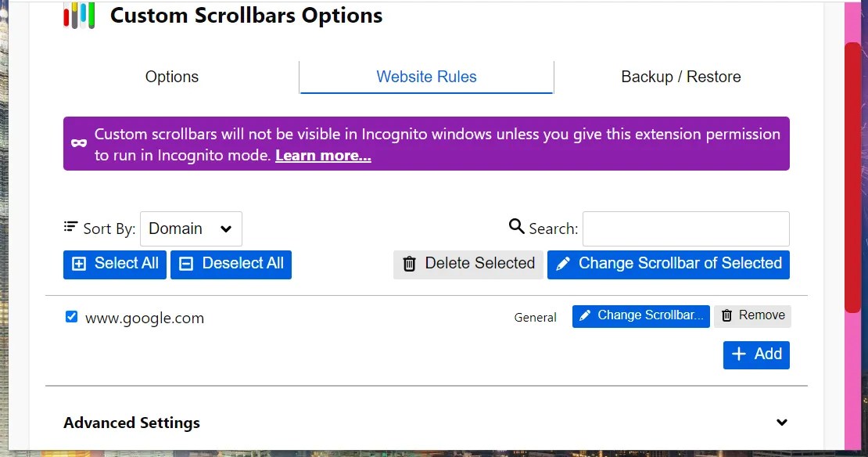Uncheck the www.google.com rule checkbox
868x457 pixels.
click(71, 316)
